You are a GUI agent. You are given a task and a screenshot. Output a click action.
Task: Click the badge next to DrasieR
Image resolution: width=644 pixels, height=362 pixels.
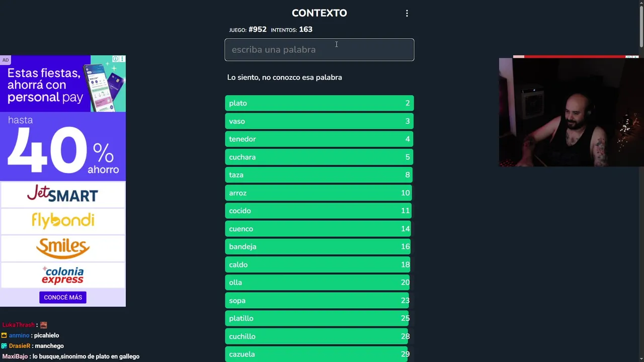coord(4,346)
